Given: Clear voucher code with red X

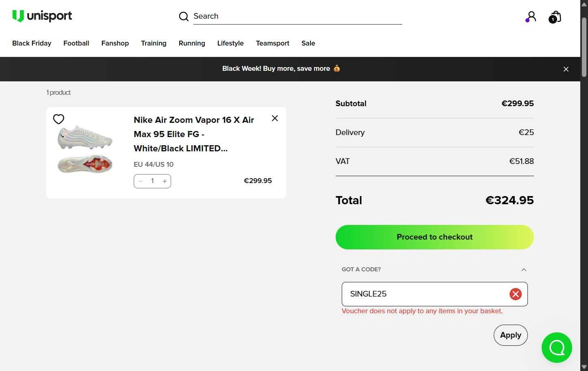Looking at the screenshot, I should pyautogui.click(x=516, y=294).
